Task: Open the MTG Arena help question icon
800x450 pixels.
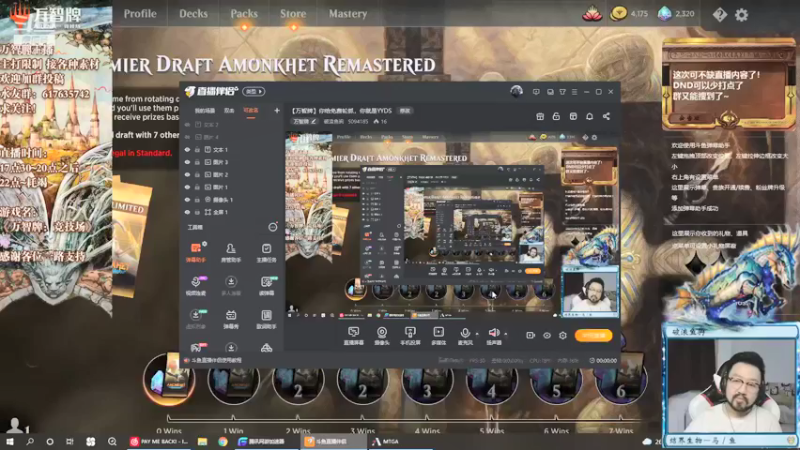Action: click(x=719, y=14)
